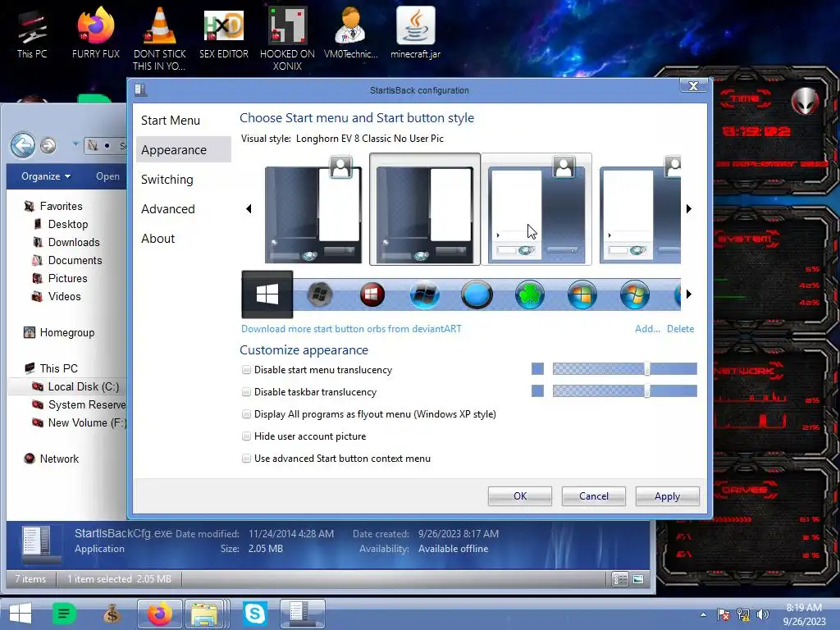Click the Add... orb link
Screen dimensions: 840x630
click(x=647, y=329)
